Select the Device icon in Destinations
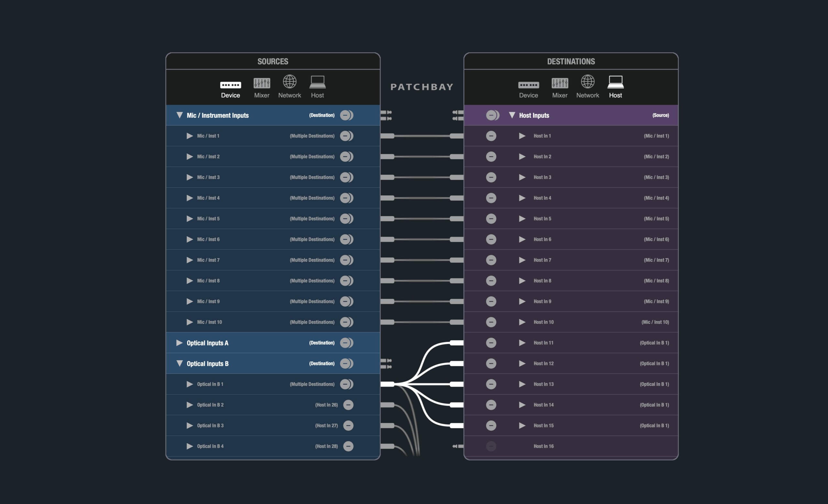The height and width of the screenshot is (504, 828). [528, 85]
